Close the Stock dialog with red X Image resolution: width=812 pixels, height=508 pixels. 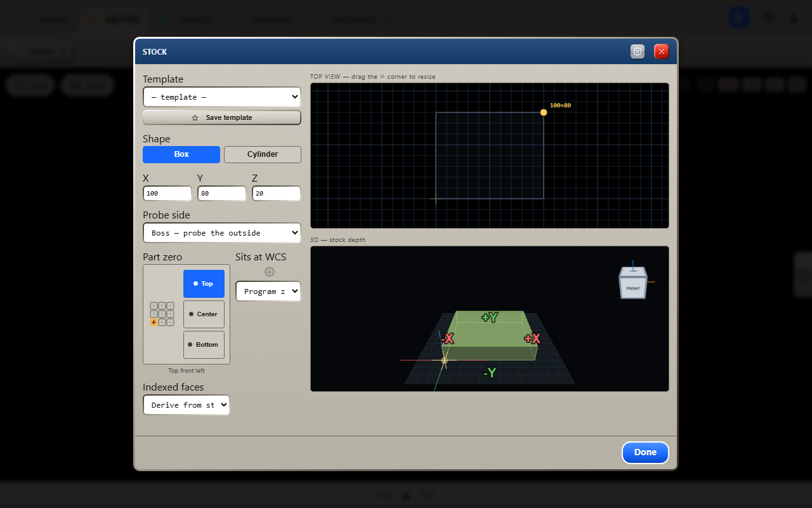tap(662, 51)
